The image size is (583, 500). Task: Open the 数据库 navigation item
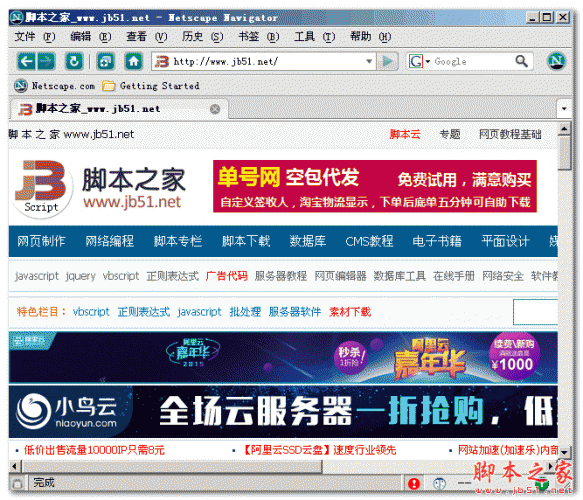coord(308,241)
